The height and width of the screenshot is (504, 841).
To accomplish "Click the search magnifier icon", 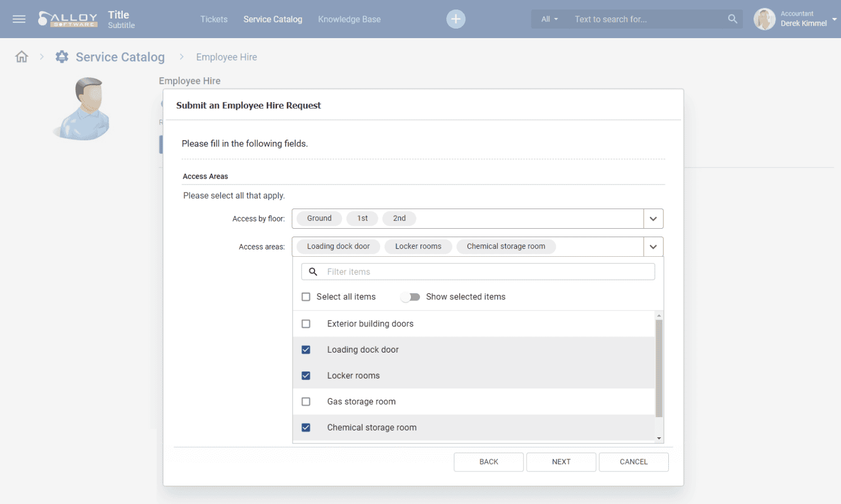I will (732, 19).
